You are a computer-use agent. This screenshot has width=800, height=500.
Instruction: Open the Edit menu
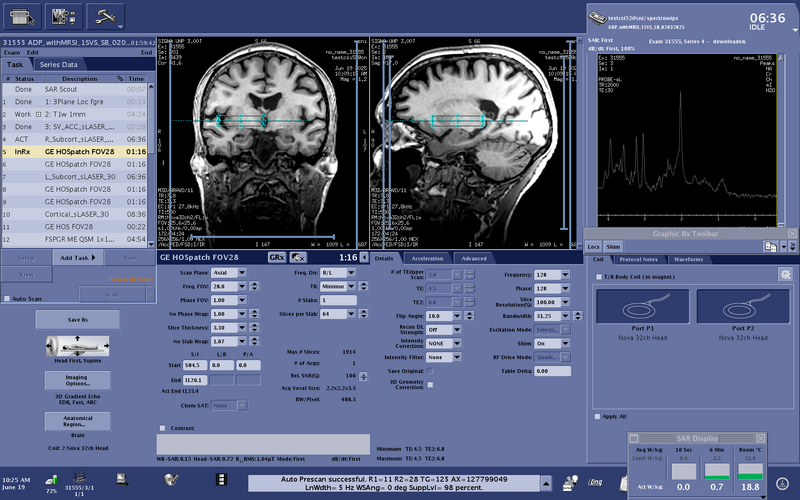(33, 53)
